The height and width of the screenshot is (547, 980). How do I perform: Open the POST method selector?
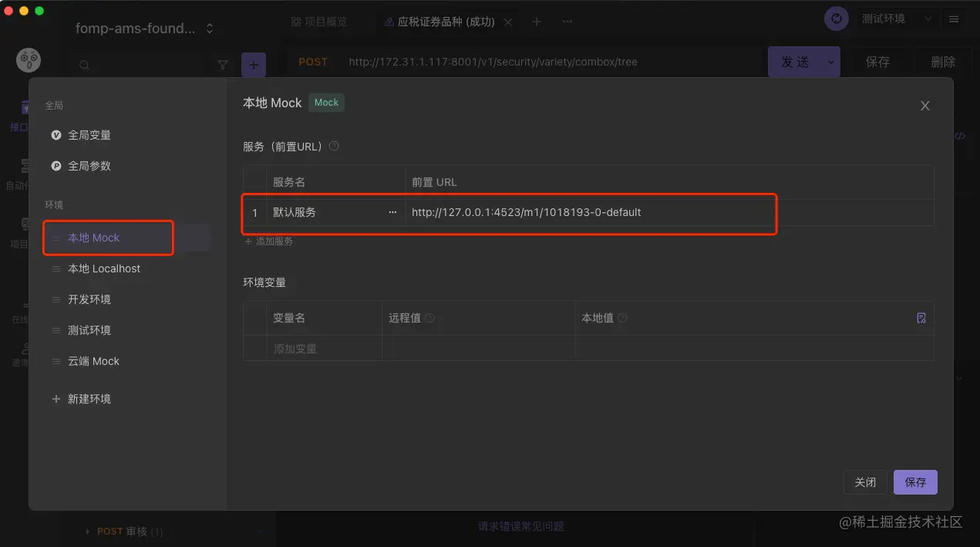[313, 62]
